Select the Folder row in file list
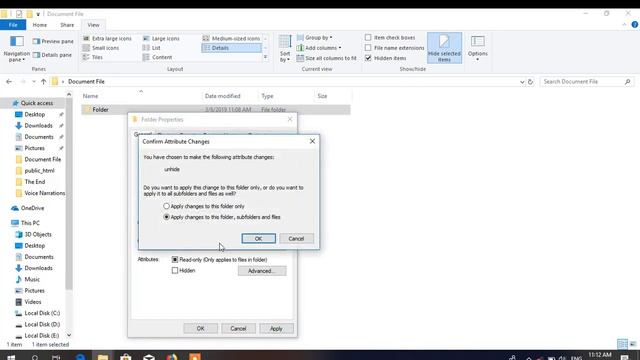Viewport: 640px width, 360px height. [x=216, y=109]
